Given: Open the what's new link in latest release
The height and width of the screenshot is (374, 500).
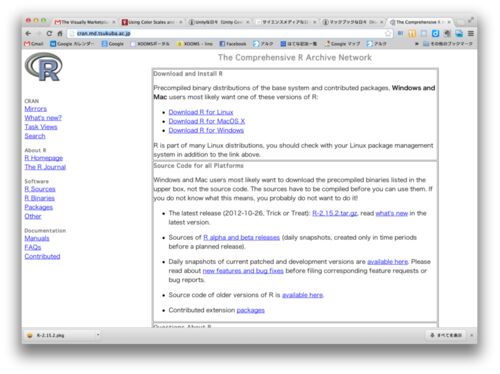Looking at the screenshot, I should coord(392,213).
